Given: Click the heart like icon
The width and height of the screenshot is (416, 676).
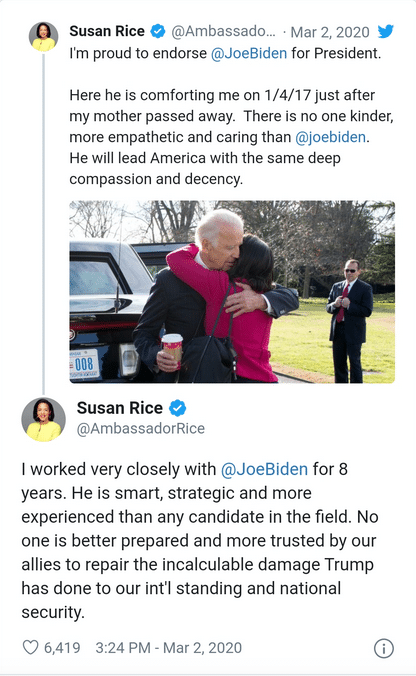Looking at the screenshot, I should click(x=30, y=647).
